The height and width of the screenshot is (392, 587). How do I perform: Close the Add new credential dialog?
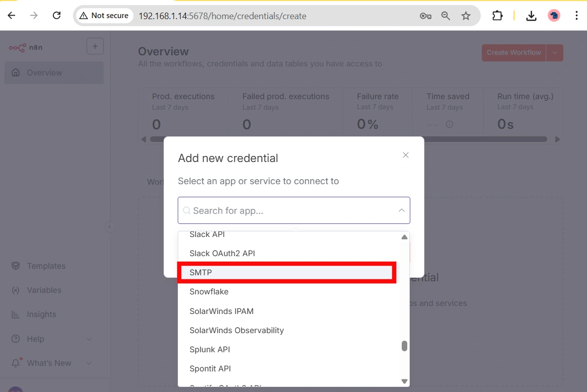406,155
